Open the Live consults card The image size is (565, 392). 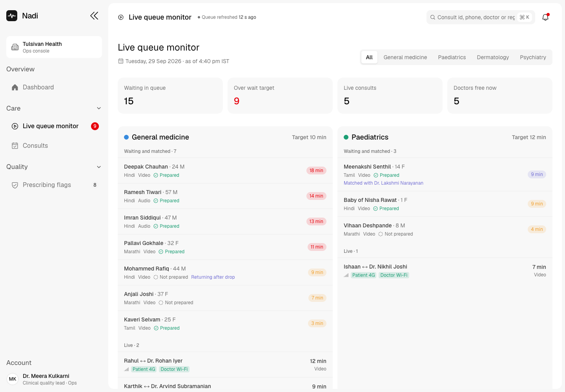pos(390,96)
